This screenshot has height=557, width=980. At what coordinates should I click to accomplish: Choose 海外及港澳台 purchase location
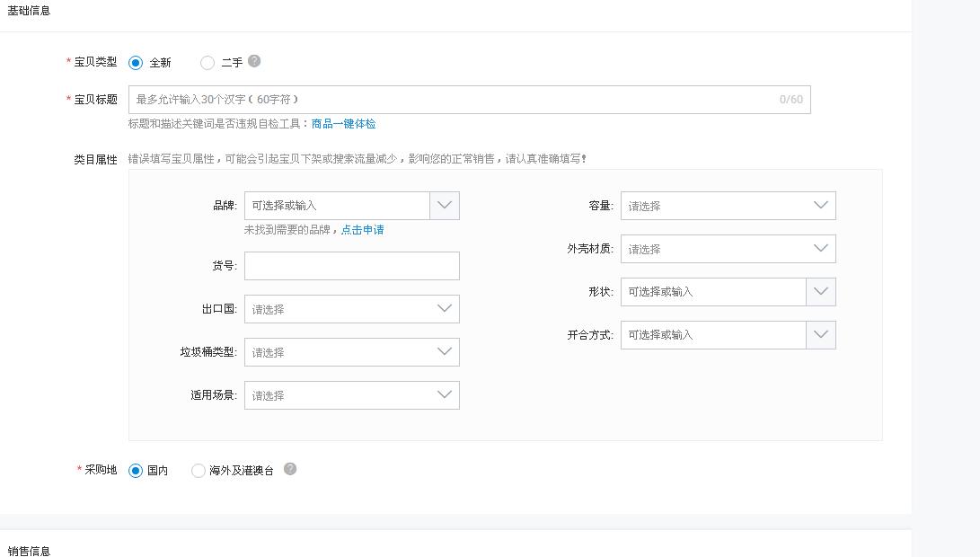tap(198, 469)
